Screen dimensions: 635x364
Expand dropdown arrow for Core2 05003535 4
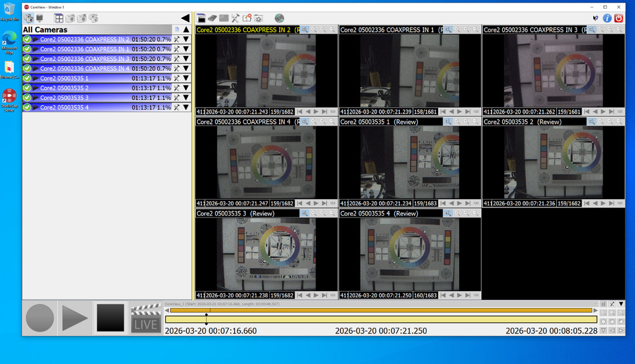tap(186, 107)
